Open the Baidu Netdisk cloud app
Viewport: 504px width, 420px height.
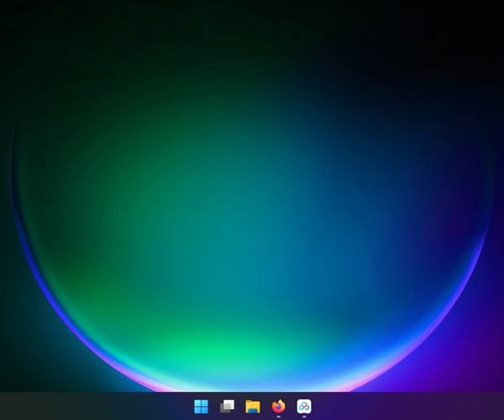(304, 407)
